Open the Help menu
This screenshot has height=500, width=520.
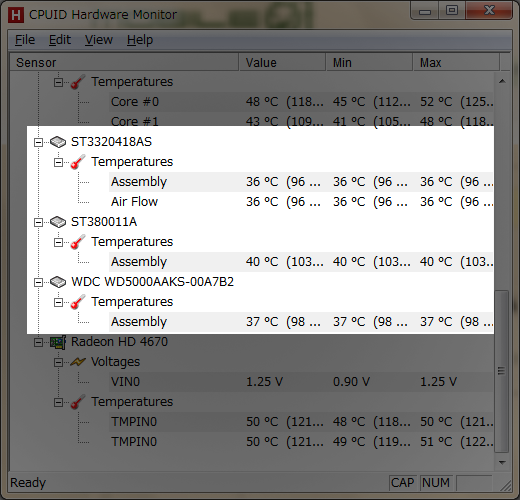coord(140,40)
